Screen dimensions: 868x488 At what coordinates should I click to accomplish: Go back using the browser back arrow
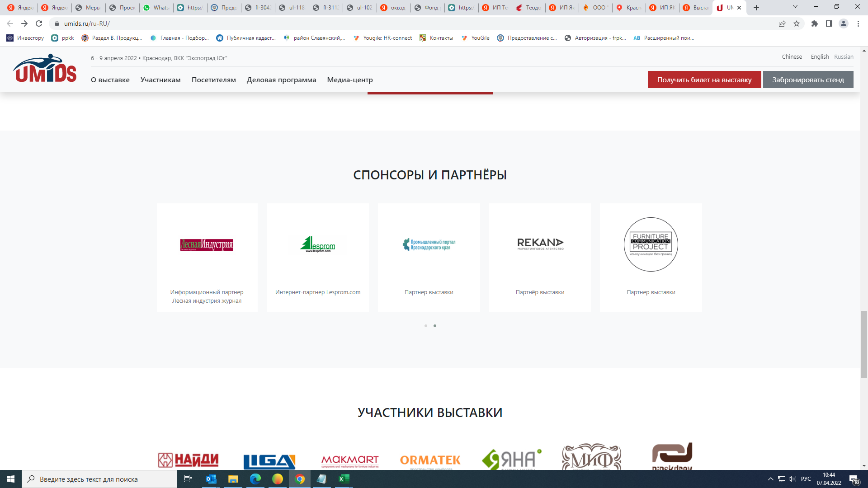point(10,23)
